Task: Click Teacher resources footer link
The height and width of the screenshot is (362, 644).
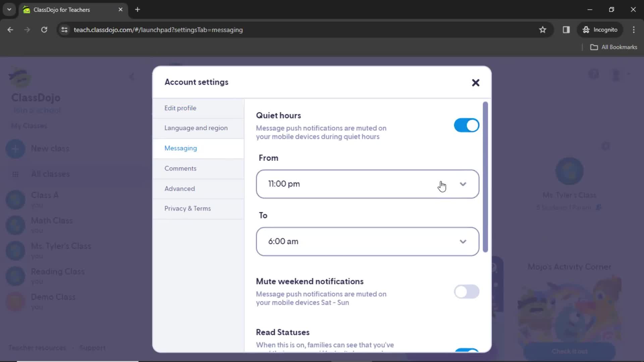Action: coord(37,348)
